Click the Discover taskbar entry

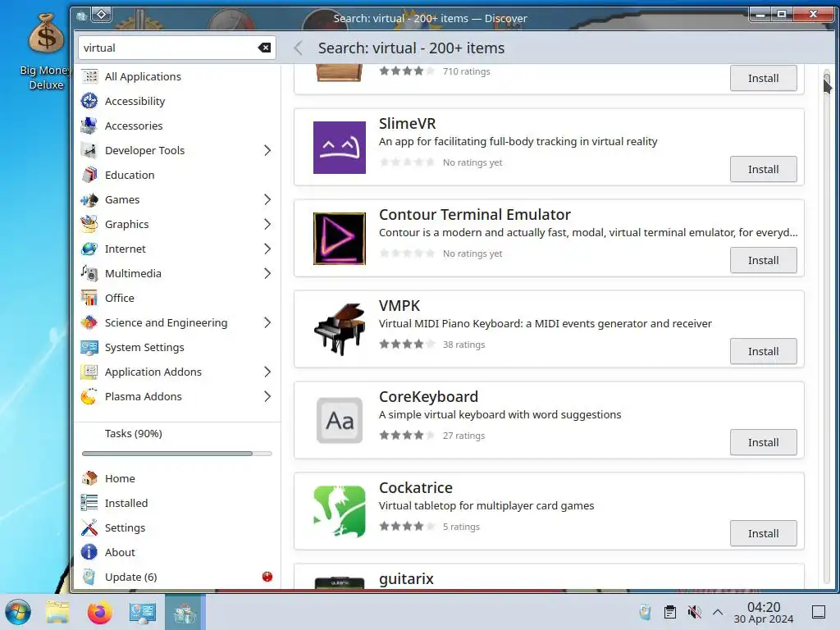185,612
